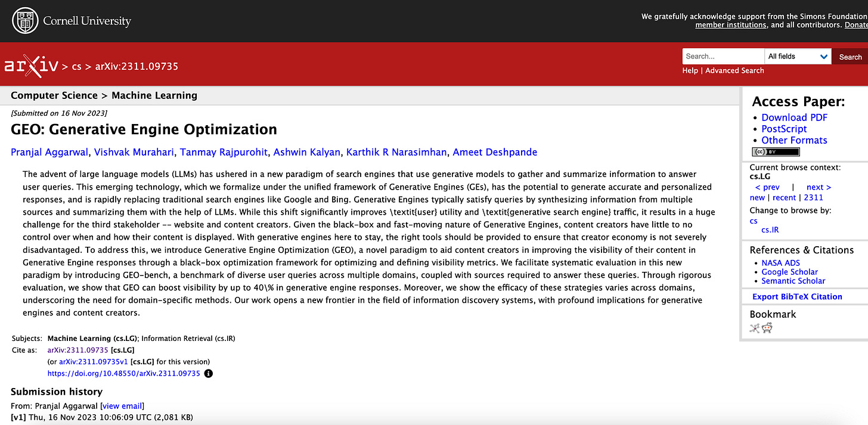Click the Cornell University logo
Image resolution: width=868 pixels, height=425 pixels.
pyautogui.click(x=72, y=21)
